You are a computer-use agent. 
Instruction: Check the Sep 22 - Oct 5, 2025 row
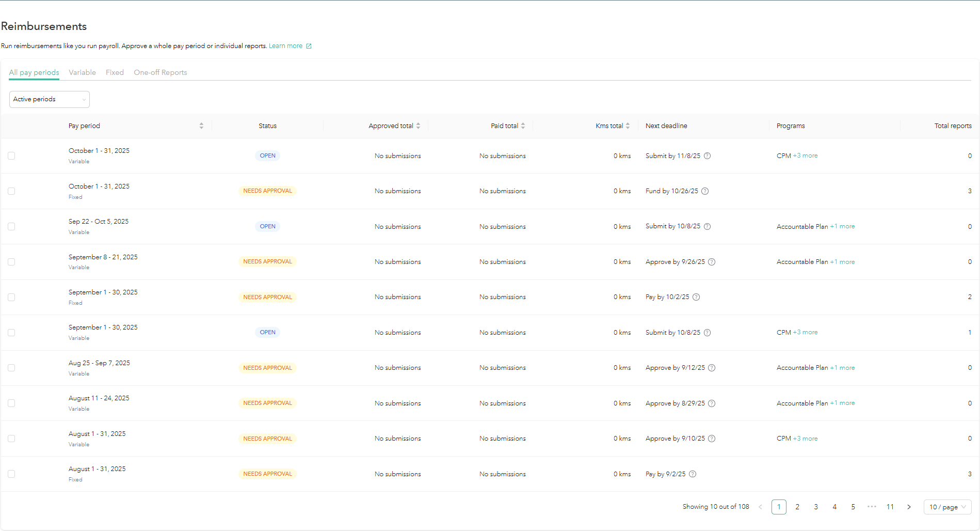11,227
